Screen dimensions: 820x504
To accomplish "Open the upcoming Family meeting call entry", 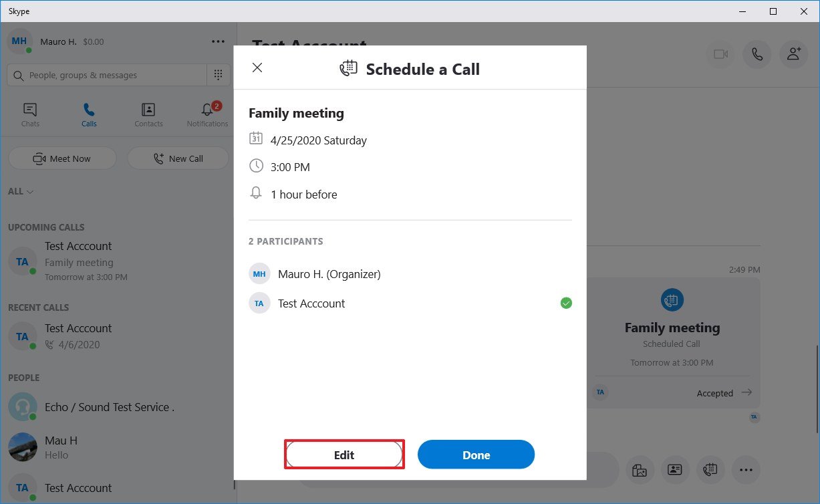I will [79, 261].
